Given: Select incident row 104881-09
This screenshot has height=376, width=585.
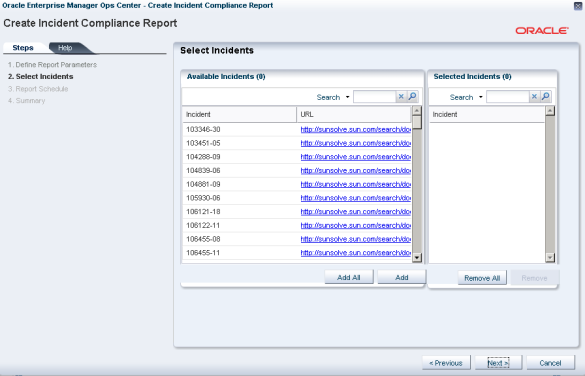Looking at the screenshot, I should point(297,184).
